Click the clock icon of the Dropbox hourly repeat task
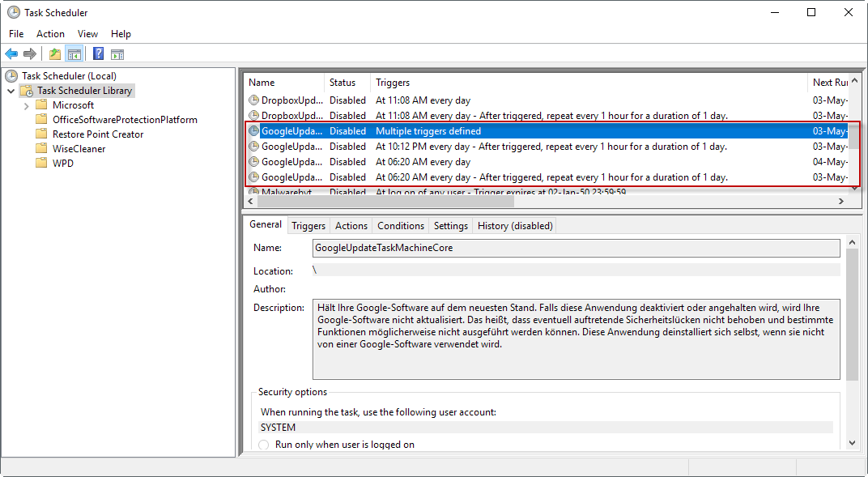The height and width of the screenshot is (477, 868). click(x=253, y=116)
